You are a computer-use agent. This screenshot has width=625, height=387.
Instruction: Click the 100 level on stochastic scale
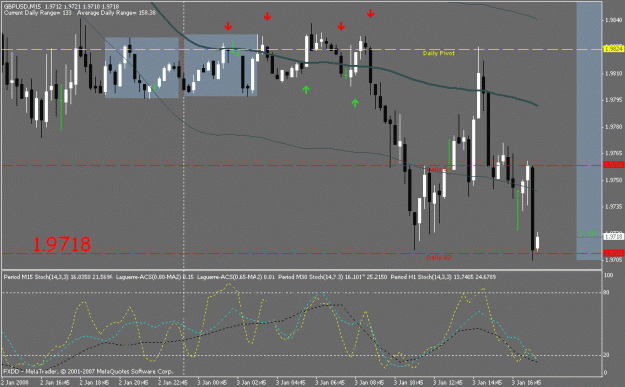coord(609,275)
